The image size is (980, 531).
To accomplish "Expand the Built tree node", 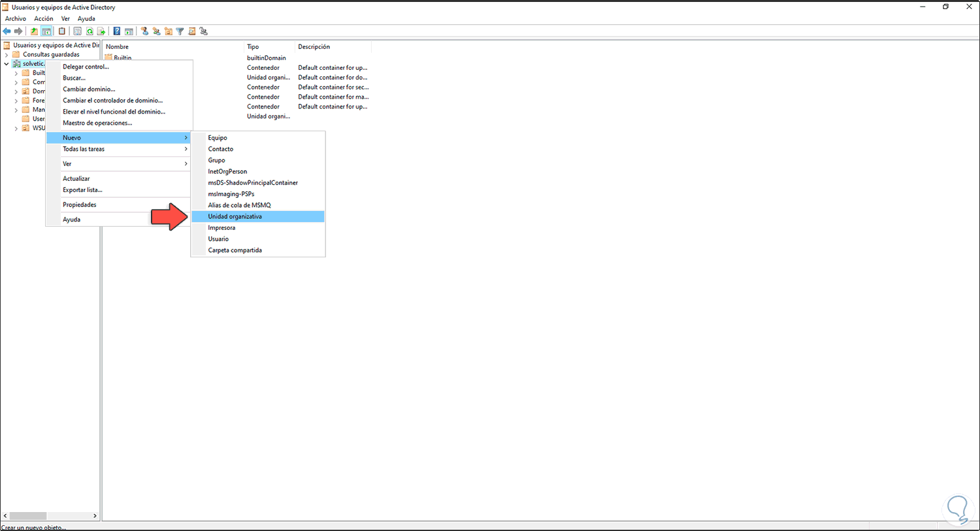I will (16, 73).
